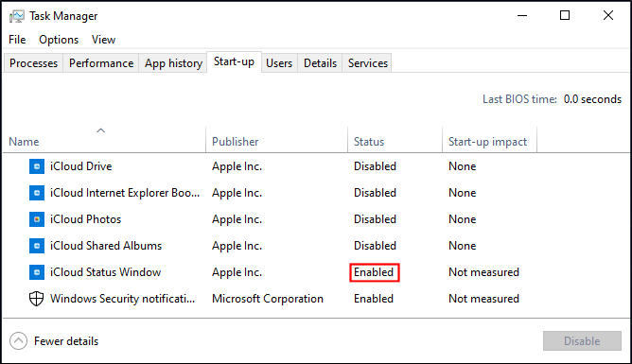Click Not measured impact of iCloud Status Window
This screenshot has height=364, width=632.
tap(483, 272)
